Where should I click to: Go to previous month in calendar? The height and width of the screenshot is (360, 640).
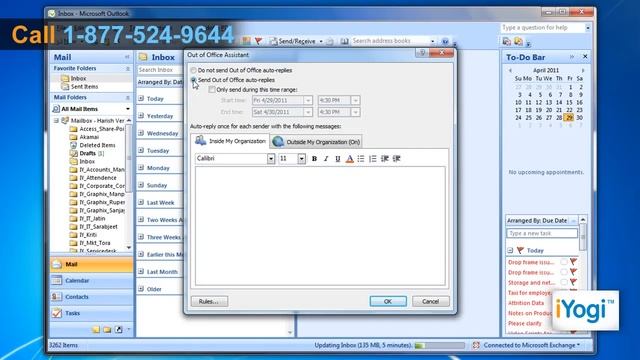[510, 71]
